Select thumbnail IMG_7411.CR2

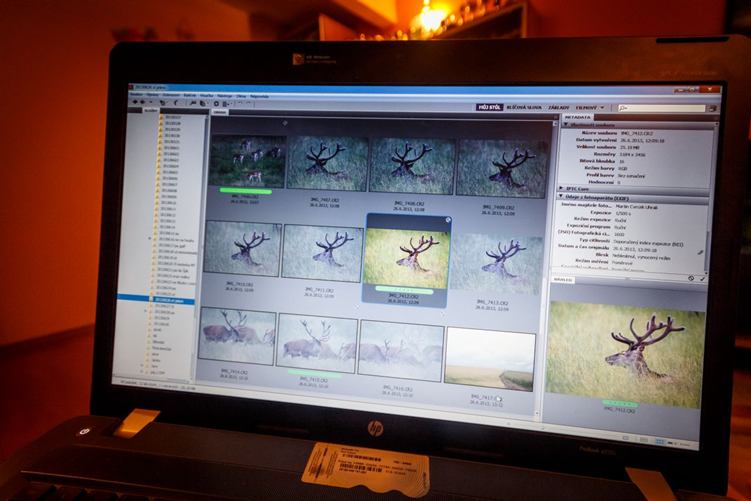(x=322, y=253)
